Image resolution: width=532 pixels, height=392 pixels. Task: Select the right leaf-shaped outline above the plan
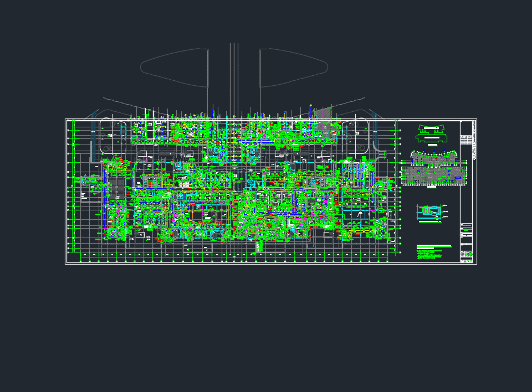click(294, 68)
